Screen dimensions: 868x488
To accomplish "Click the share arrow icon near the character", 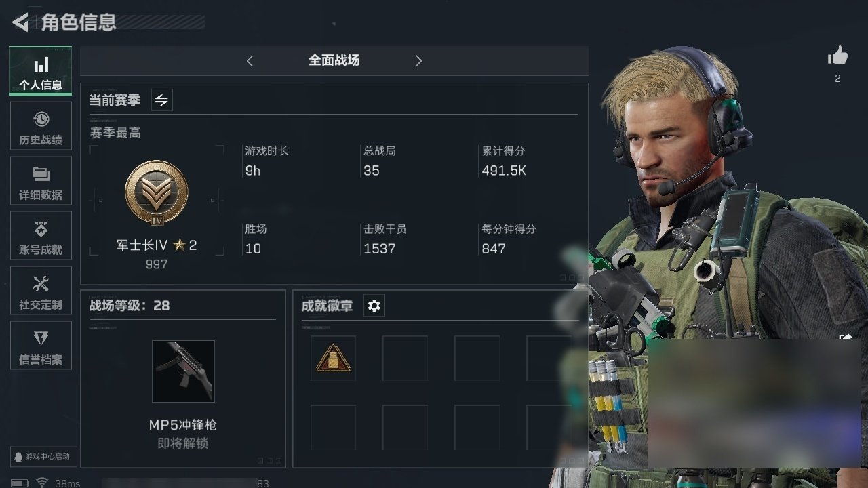I will coord(845,336).
